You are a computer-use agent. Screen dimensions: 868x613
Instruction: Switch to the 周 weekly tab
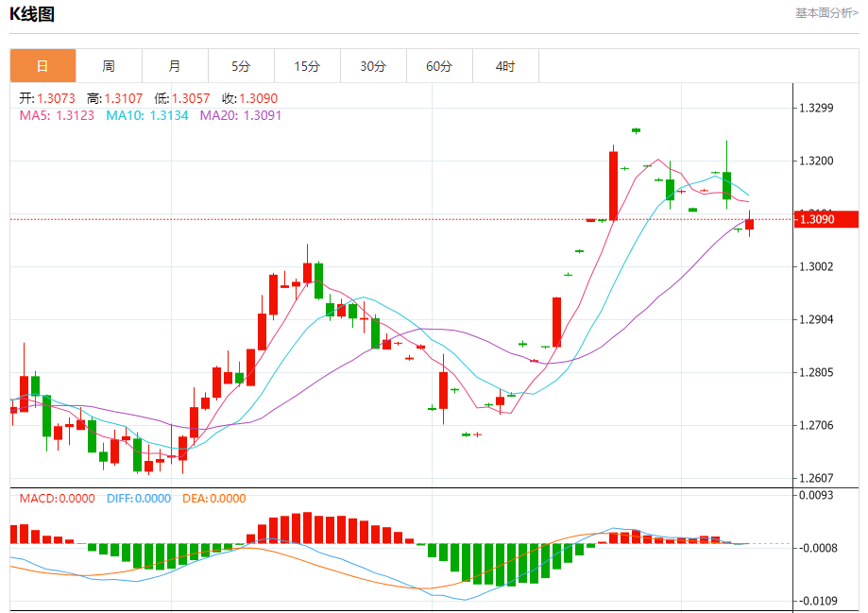[x=109, y=66]
